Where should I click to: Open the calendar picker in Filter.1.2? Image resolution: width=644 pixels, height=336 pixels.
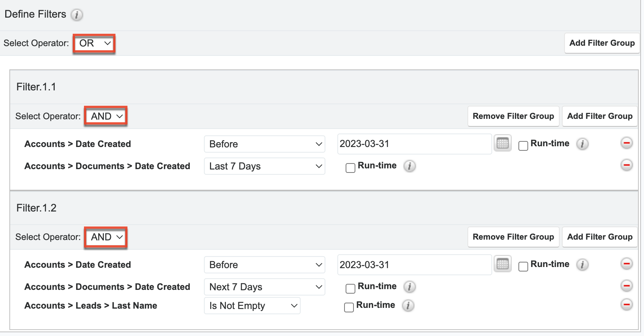[x=502, y=264]
